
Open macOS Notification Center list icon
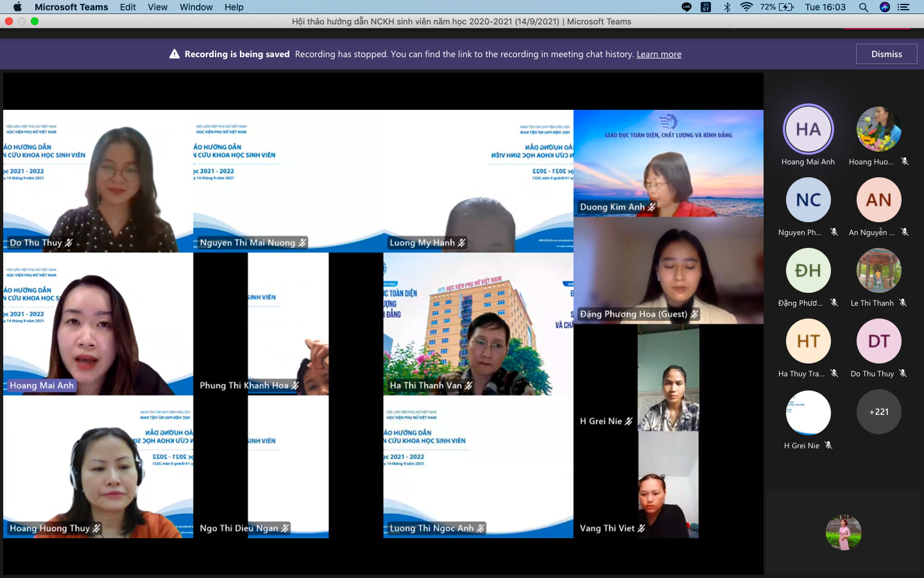coord(903,7)
